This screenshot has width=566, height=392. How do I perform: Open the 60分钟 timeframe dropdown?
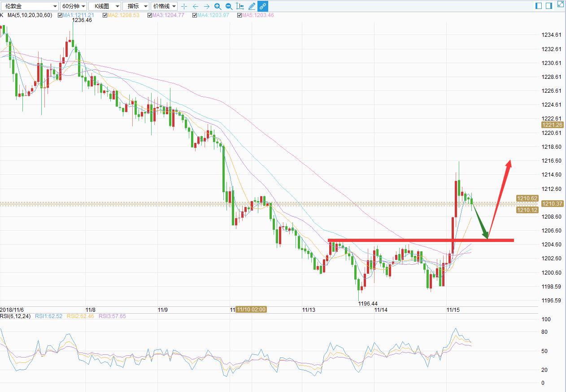(x=74, y=6)
